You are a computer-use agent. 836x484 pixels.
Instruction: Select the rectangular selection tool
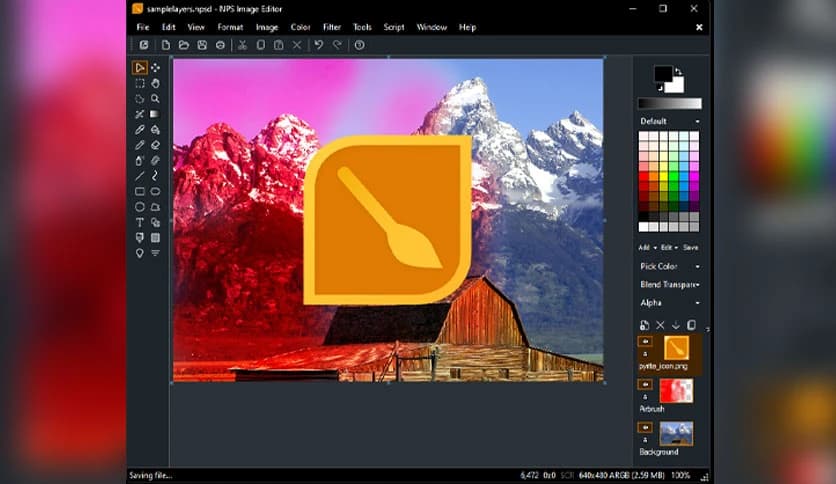coord(140,83)
